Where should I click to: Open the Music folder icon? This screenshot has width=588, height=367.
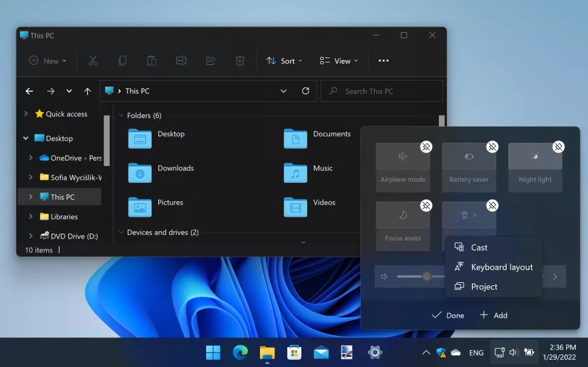point(295,173)
